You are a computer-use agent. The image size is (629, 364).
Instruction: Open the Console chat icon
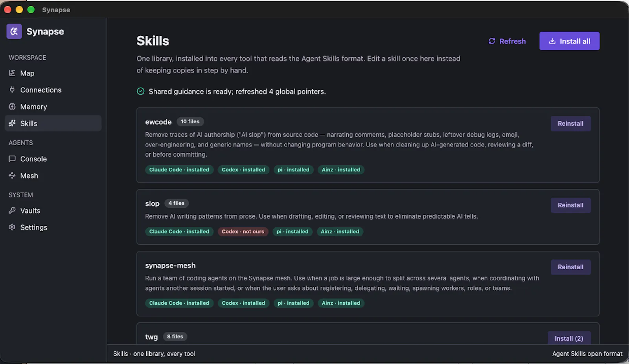tap(12, 159)
